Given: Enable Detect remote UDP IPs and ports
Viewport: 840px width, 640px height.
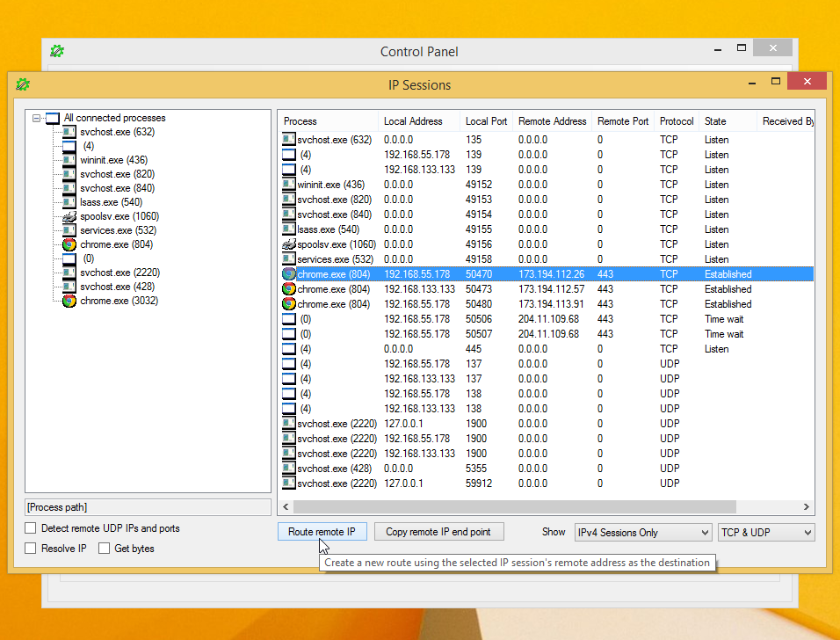Looking at the screenshot, I should click(31, 528).
